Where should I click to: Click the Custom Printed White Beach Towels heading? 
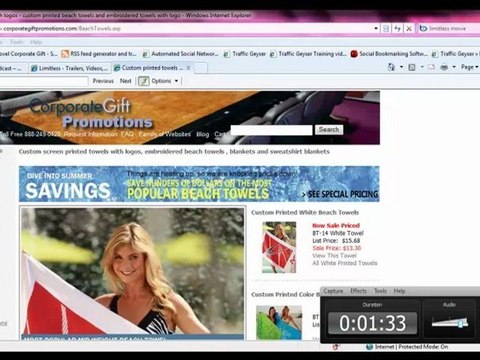click(x=305, y=212)
